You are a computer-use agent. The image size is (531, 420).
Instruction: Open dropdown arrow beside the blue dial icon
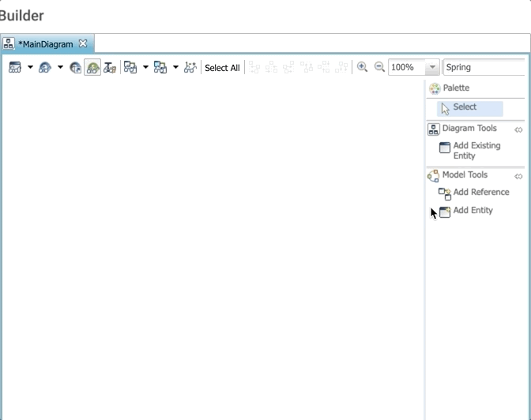(60, 67)
